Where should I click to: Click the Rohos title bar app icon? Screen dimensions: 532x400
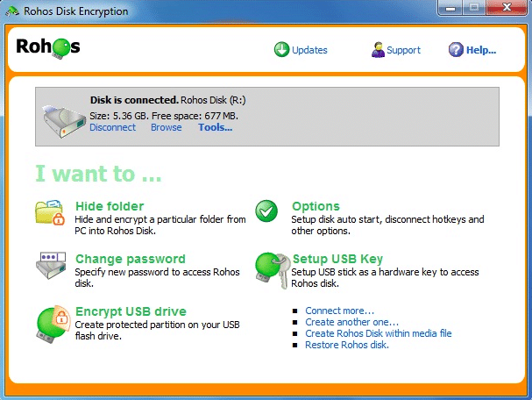click(12, 11)
